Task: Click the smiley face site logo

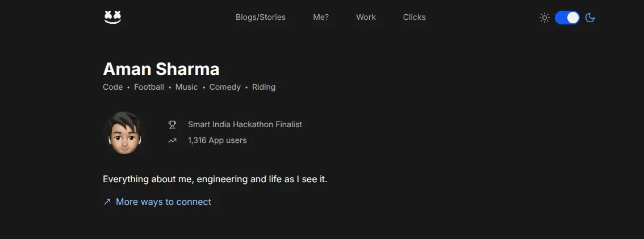Action: pos(113,18)
